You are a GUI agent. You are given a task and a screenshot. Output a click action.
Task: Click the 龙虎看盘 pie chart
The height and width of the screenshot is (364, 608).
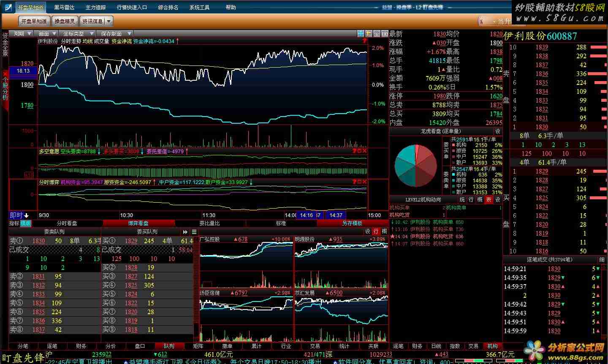[x=416, y=166]
